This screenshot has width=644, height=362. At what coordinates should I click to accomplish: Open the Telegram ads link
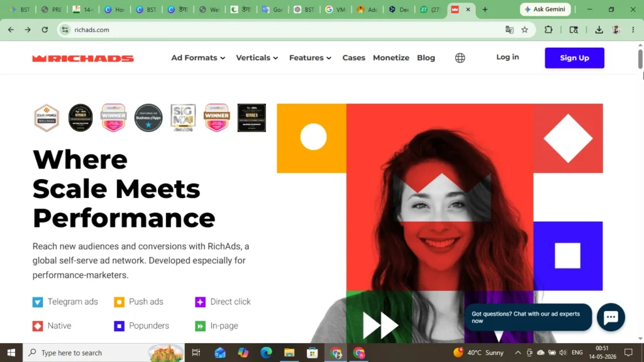[73, 302]
